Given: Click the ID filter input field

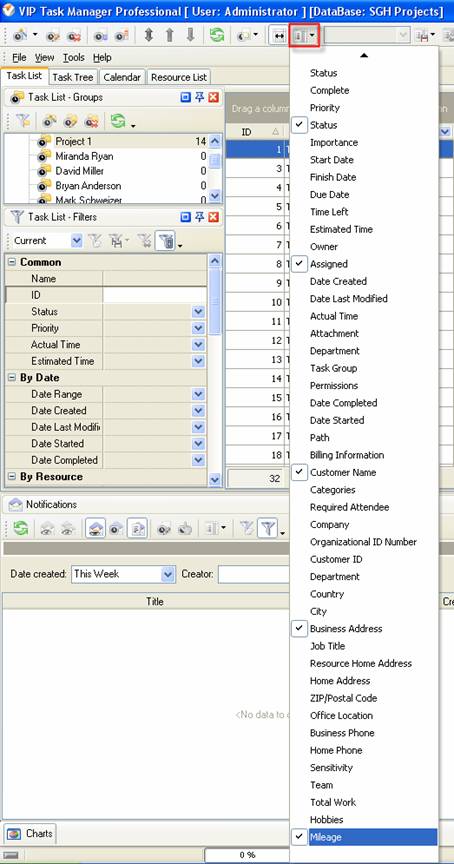Looking at the screenshot, I should [155, 295].
